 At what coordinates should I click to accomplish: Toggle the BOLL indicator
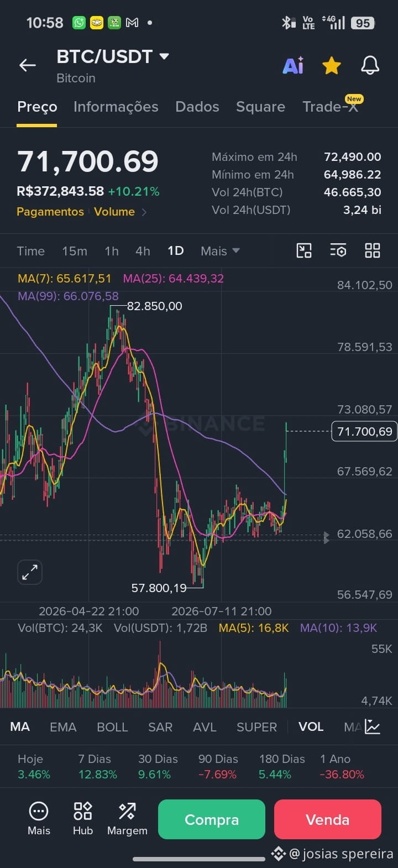coord(112,727)
